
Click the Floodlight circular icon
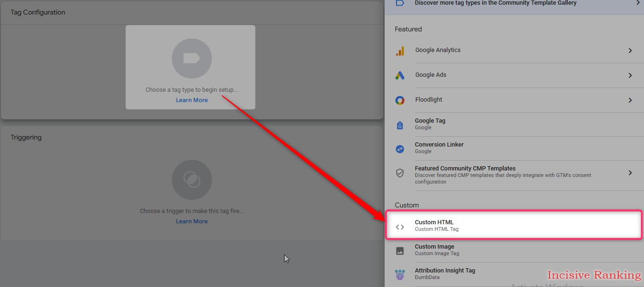[400, 100]
